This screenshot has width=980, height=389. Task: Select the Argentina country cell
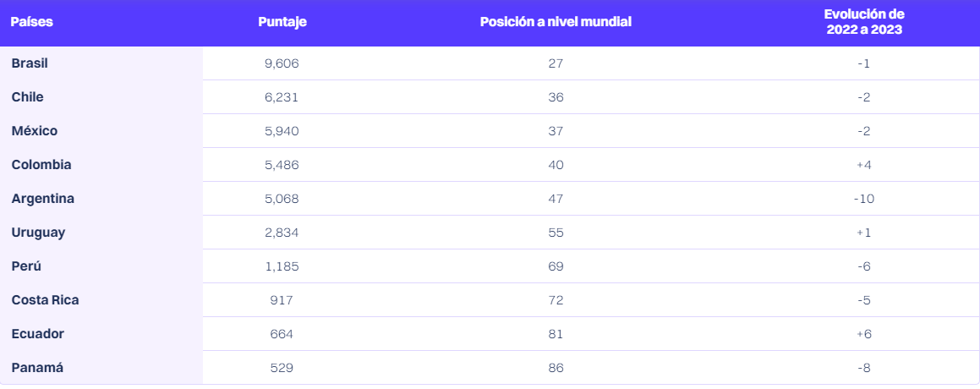43,199
